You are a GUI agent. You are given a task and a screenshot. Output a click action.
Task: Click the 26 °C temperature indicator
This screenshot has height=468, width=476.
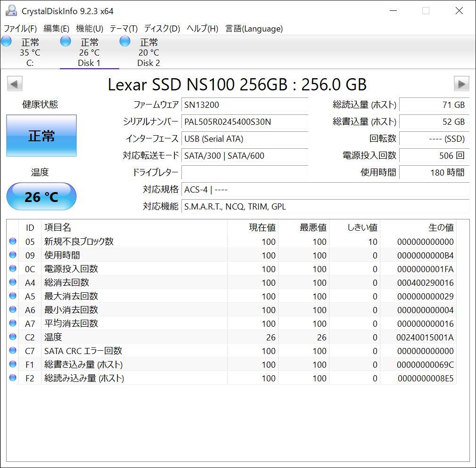click(41, 196)
